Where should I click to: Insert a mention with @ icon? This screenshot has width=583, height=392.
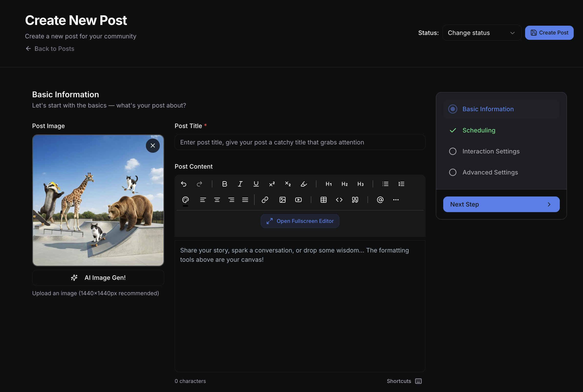coord(380,200)
